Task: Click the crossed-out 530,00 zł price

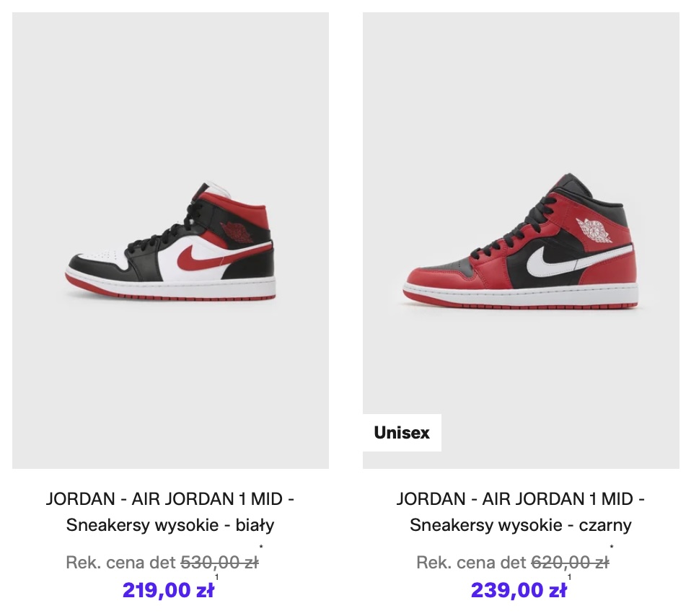Action: pyautogui.click(x=219, y=562)
